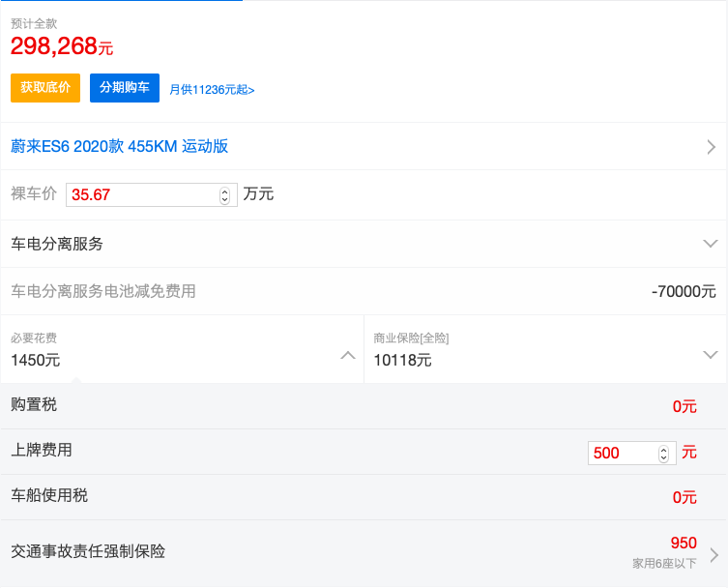Click the 车船使用税 label

(49, 495)
